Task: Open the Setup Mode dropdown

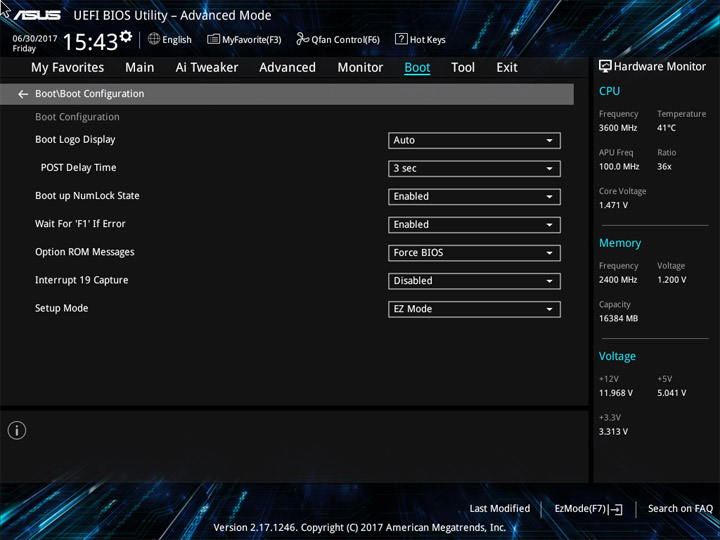Action: (x=474, y=309)
